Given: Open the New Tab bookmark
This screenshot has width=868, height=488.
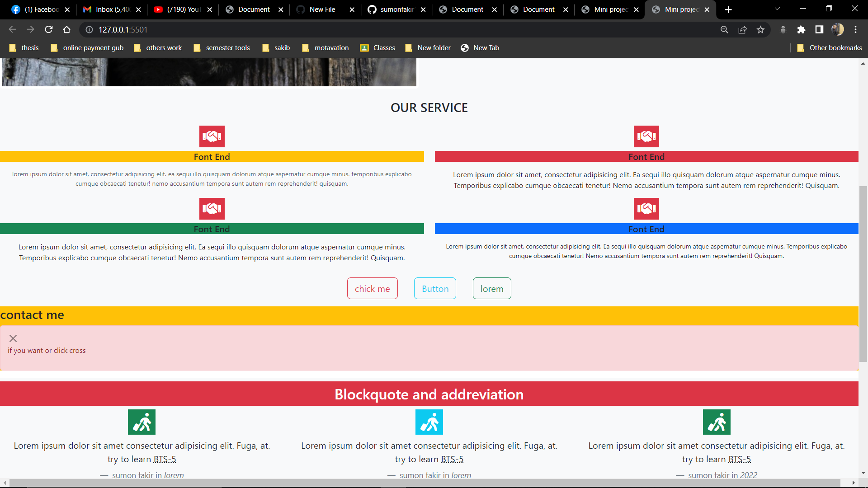Looking at the screenshot, I should pyautogui.click(x=480, y=48).
